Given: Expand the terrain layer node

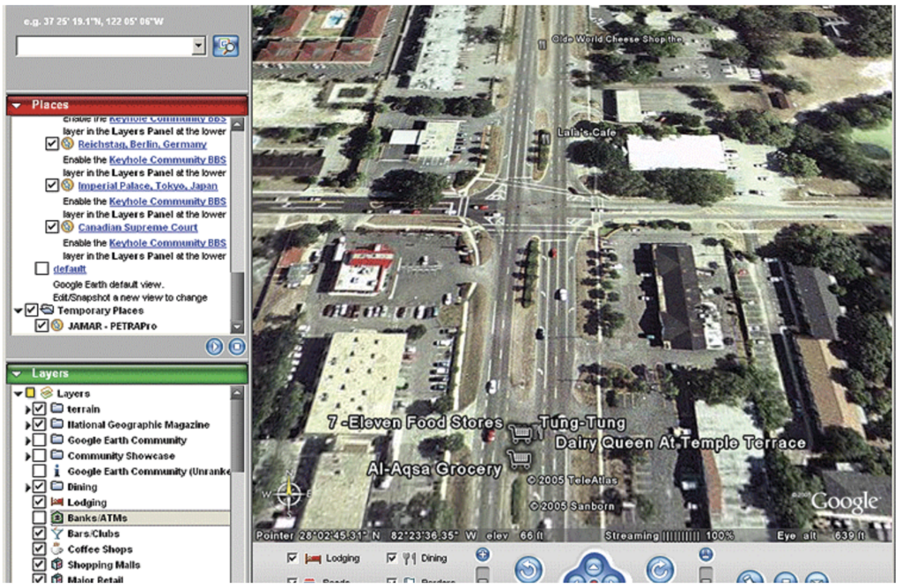Looking at the screenshot, I should click(x=27, y=410).
